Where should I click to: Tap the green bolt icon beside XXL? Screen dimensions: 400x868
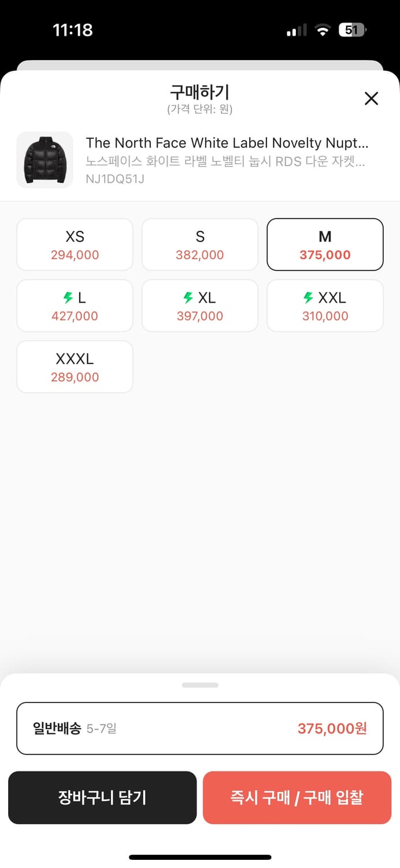pos(308,298)
